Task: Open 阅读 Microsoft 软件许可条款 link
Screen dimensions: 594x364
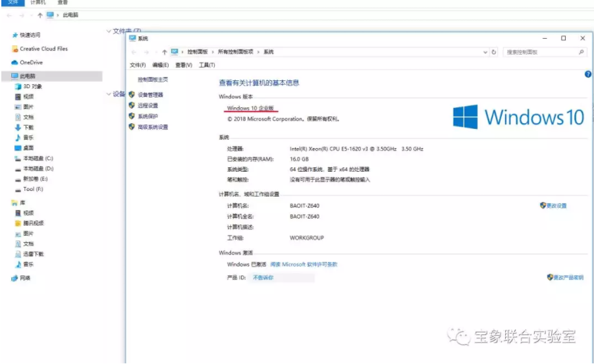Action: coord(304,265)
